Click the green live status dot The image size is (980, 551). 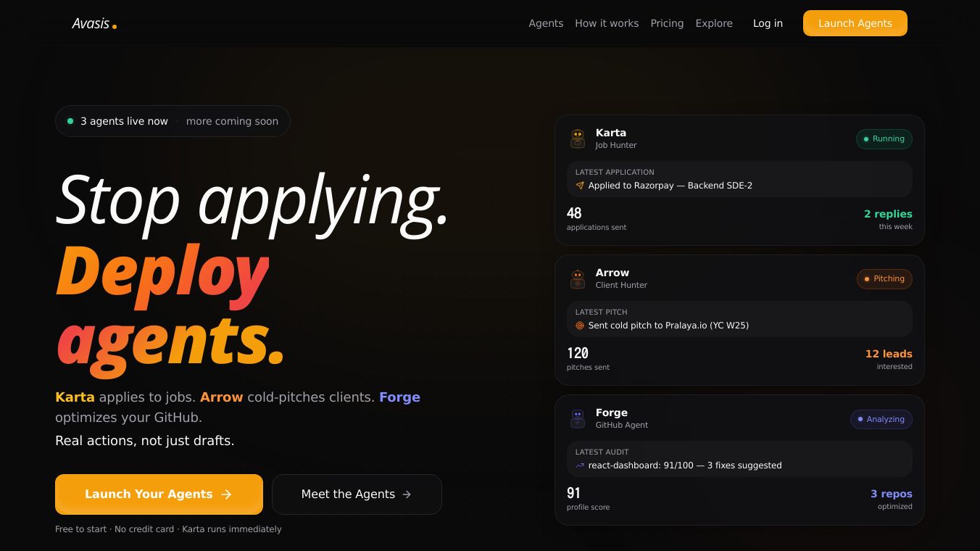coord(70,121)
